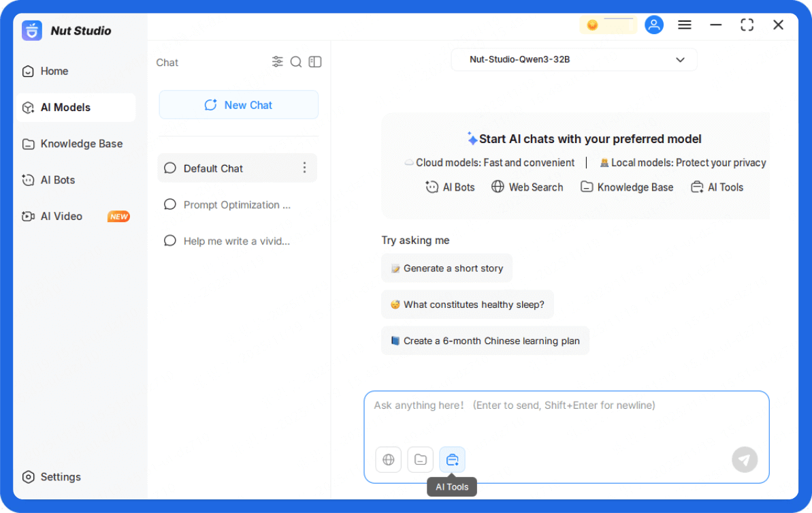Screen dimensions: 812x513
Task: Select 'Generate a short story' suggestion
Action: [446, 268]
